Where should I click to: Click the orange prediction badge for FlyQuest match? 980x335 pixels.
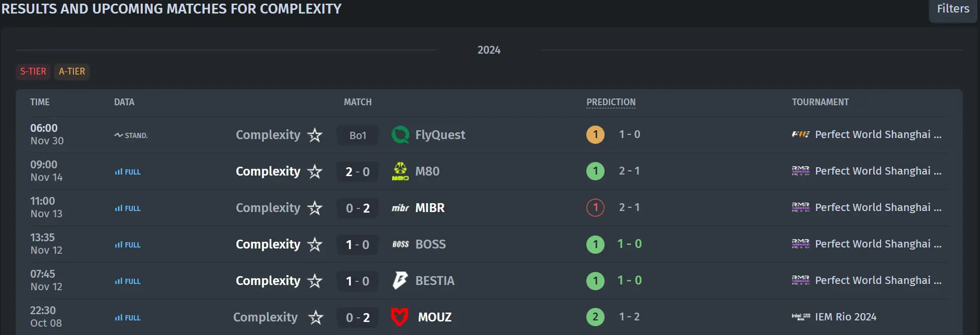click(x=596, y=135)
